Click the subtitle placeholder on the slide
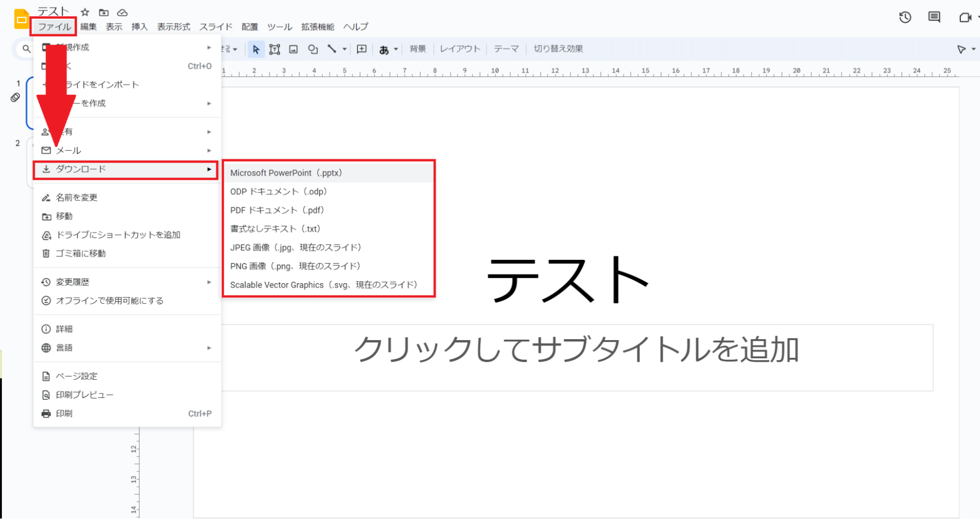Image resolution: width=980 pixels, height=519 pixels. (x=577, y=351)
